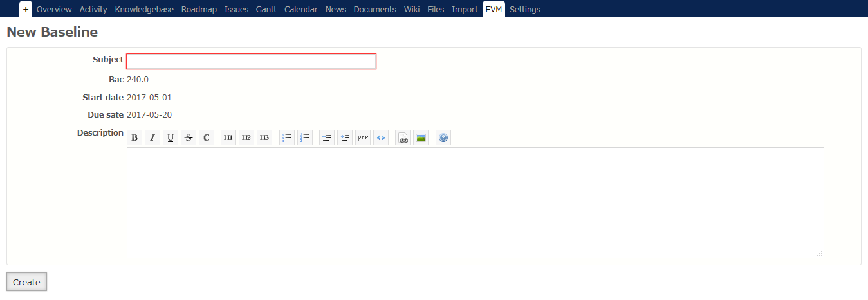The height and width of the screenshot is (300, 868).
Task: Remove quote indent from text
Action: tap(345, 137)
